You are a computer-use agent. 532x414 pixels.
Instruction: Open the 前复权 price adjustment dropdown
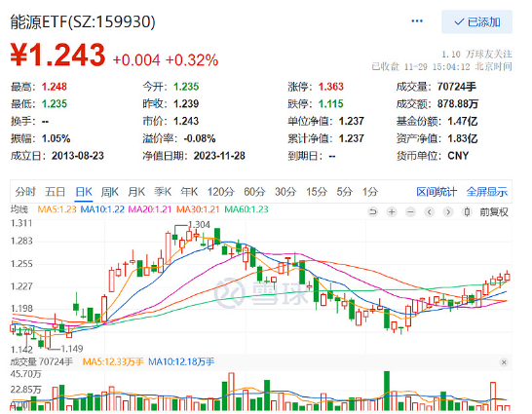[x=494, y=212]
